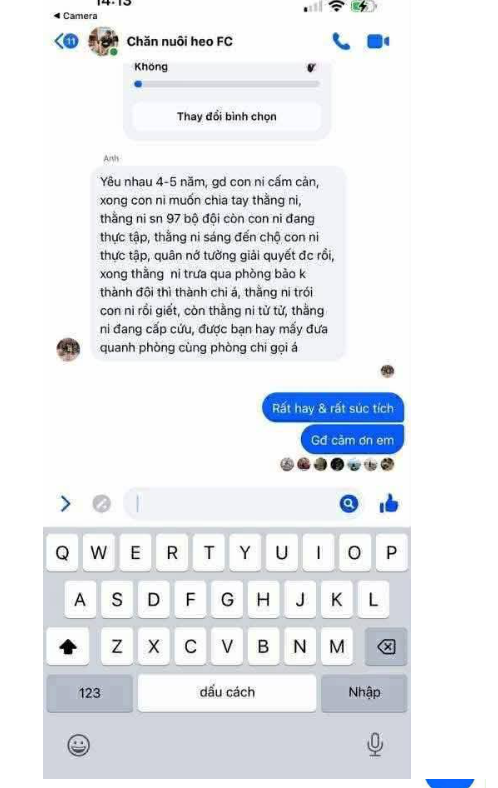Send a thumbs-up like
Viewport: 498px width, 788px height.
[388, 503]
